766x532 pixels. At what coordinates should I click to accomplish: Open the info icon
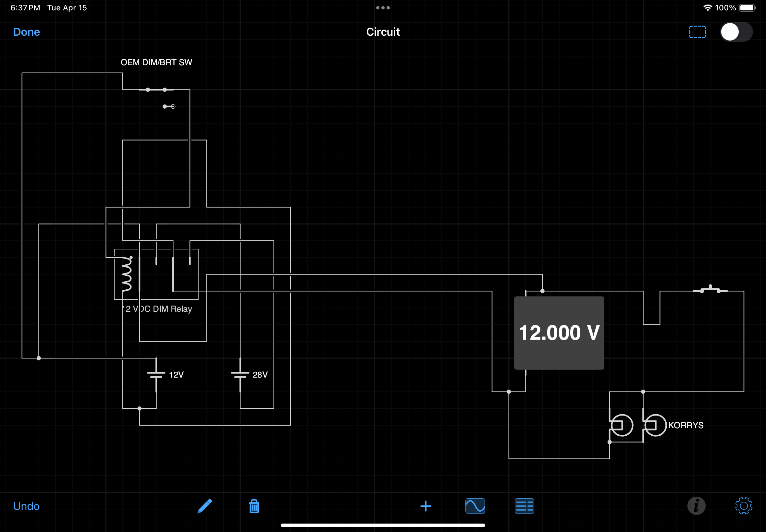tap(696, 506)
